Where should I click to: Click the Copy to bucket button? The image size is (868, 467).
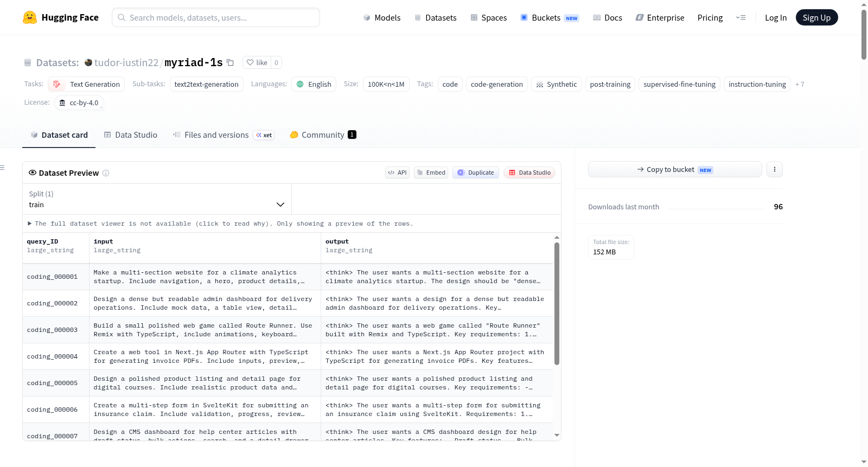[675, 169]
